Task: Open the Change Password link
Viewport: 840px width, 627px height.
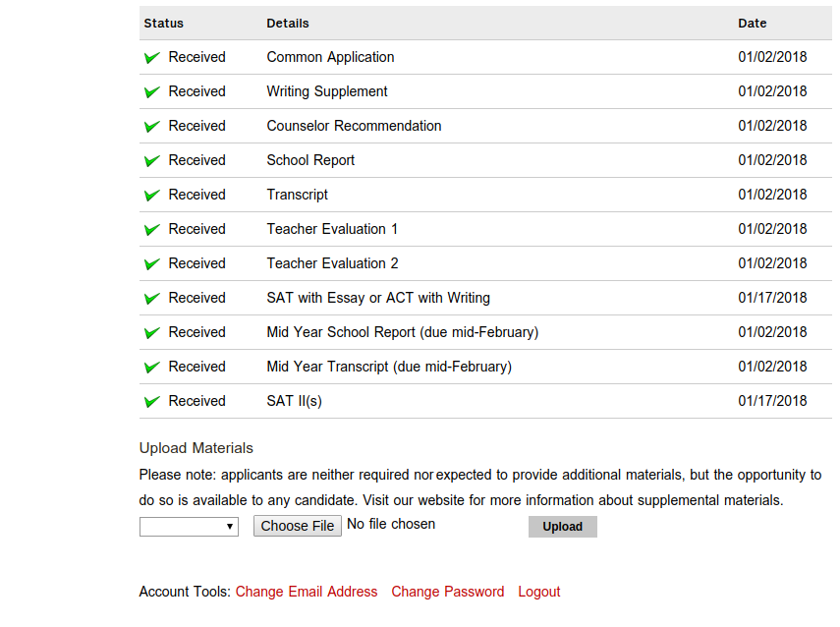Action: pyautogui.click(x=447, y=592)
